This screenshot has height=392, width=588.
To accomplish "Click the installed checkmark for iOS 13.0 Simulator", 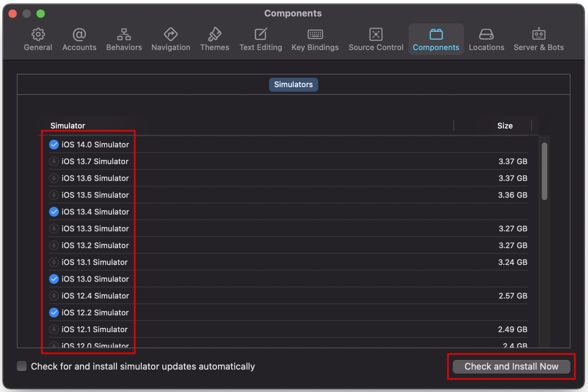I will tap(54, 279).
